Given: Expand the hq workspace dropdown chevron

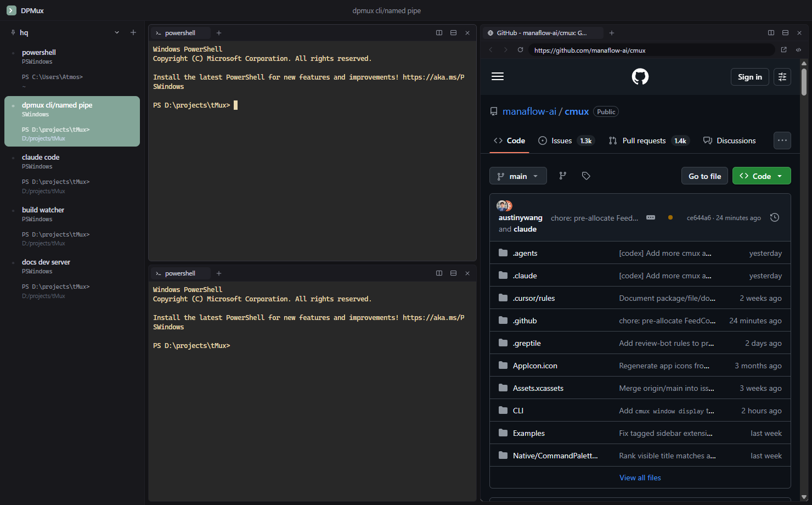Looking at the screenshot, I should point(117,32).
